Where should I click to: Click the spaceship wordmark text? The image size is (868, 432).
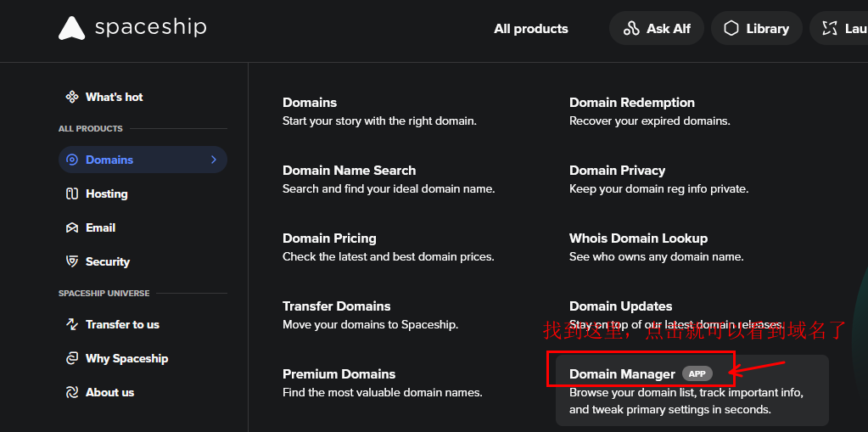click(150, 27)
